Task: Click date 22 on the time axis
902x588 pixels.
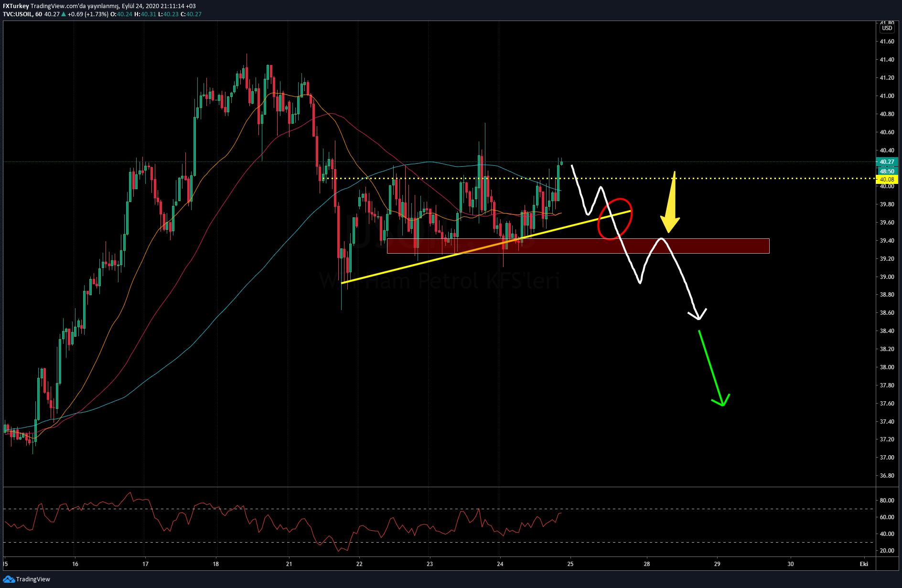Action: tap(359, 564)
